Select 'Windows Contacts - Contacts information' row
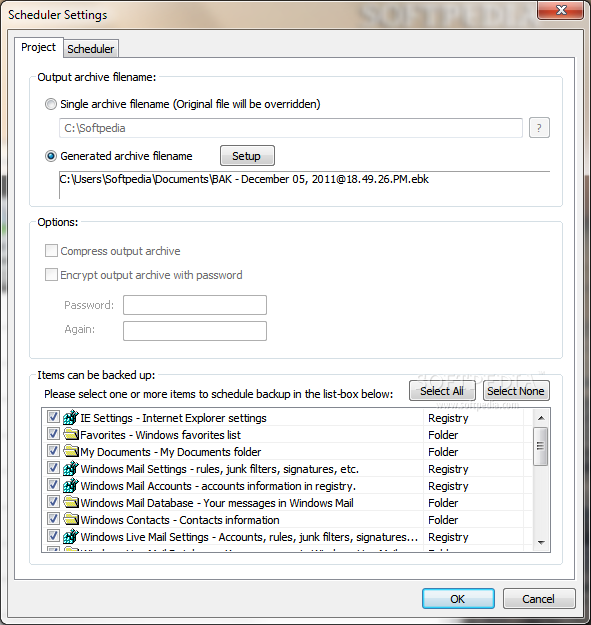The image size is (591, 625). [x=180, y=520]
